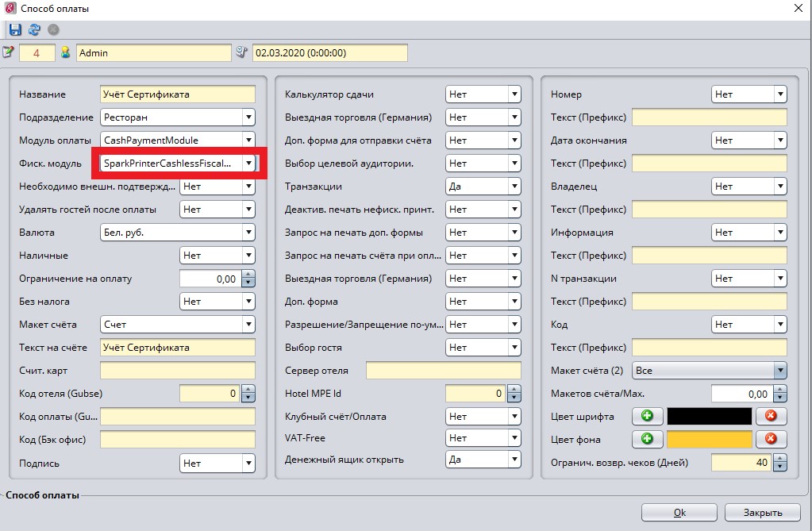
Task: Increase Ограничение на оплату with up arrow
Action: tap(248, 275)
